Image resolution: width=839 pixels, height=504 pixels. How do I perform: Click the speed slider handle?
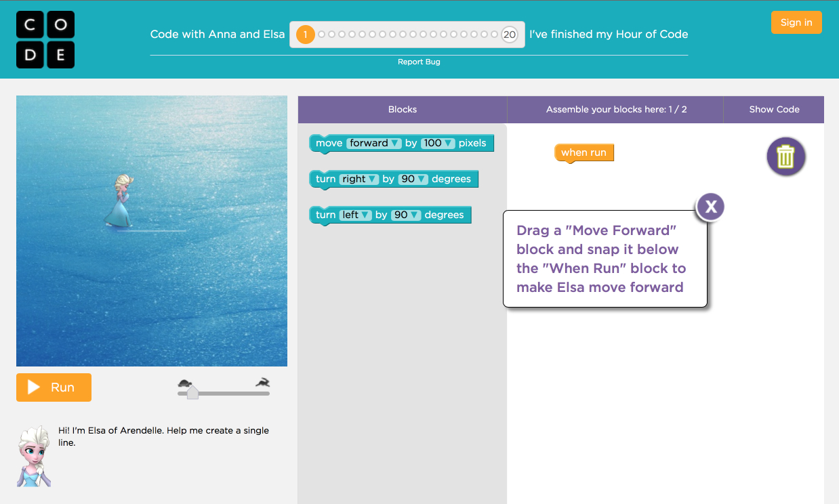click(x=192, y=393)
